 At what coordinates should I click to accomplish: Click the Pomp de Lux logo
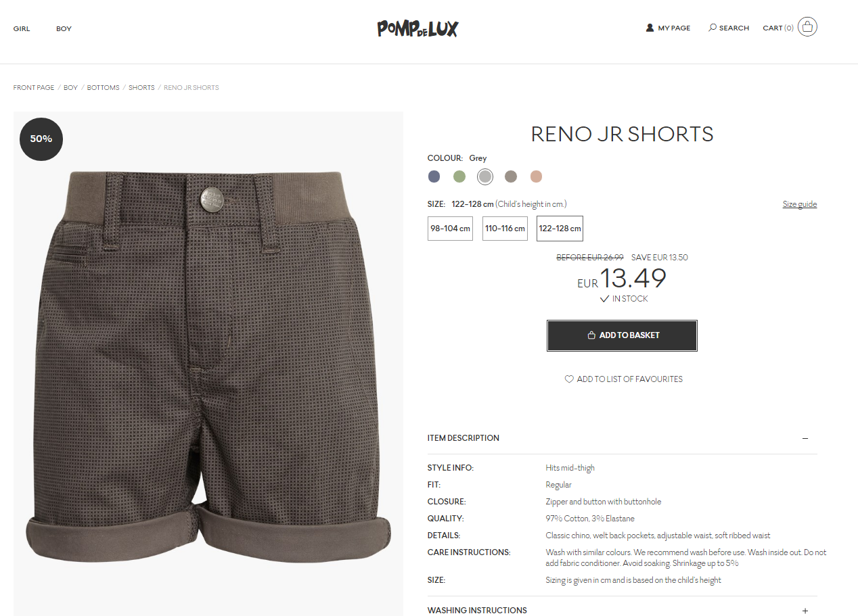tap(417, 28)
